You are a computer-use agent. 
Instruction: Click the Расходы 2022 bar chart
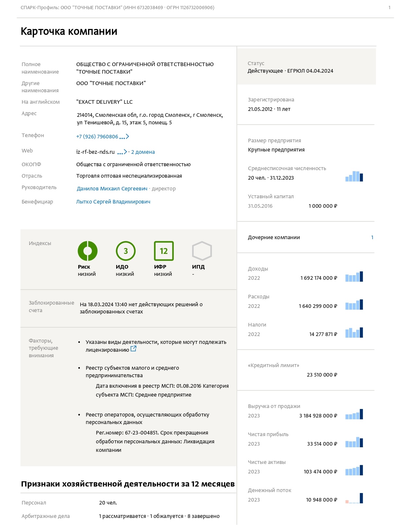coord(354,305)
